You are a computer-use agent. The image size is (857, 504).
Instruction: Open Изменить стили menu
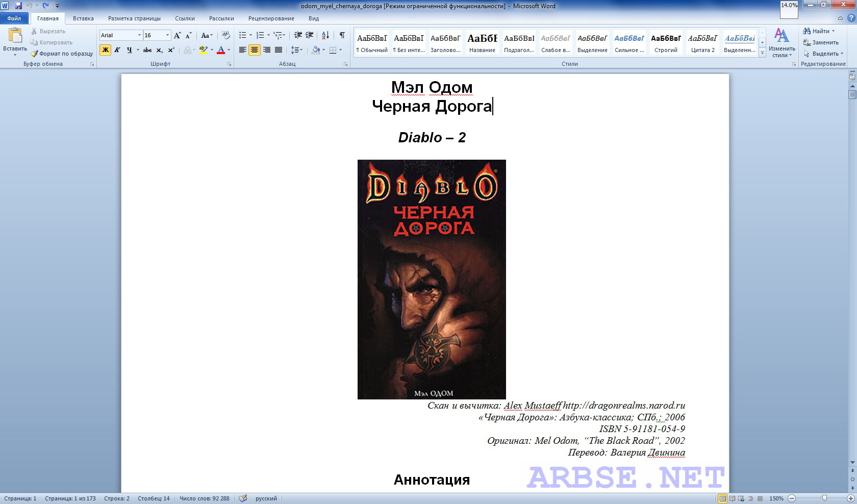[782, 43]
